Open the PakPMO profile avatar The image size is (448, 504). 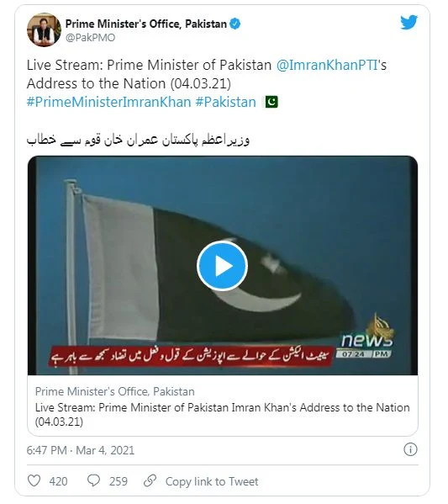(x=44, y=29)
